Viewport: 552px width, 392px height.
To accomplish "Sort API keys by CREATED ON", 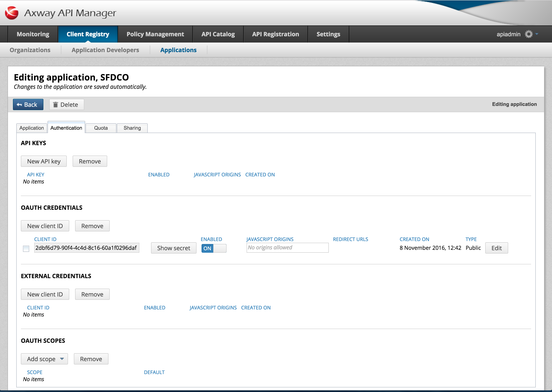I will click(260, 175).
